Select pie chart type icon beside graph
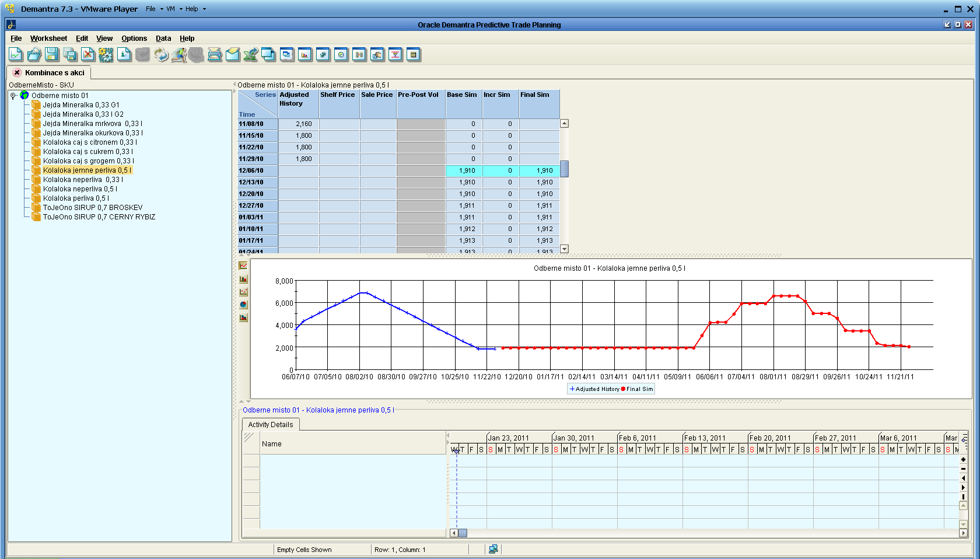 click(x=243, y=305)
